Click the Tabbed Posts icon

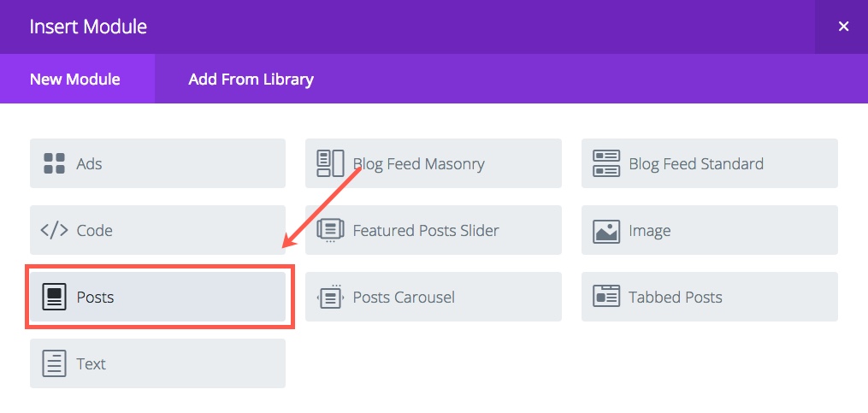coord(606,297)
